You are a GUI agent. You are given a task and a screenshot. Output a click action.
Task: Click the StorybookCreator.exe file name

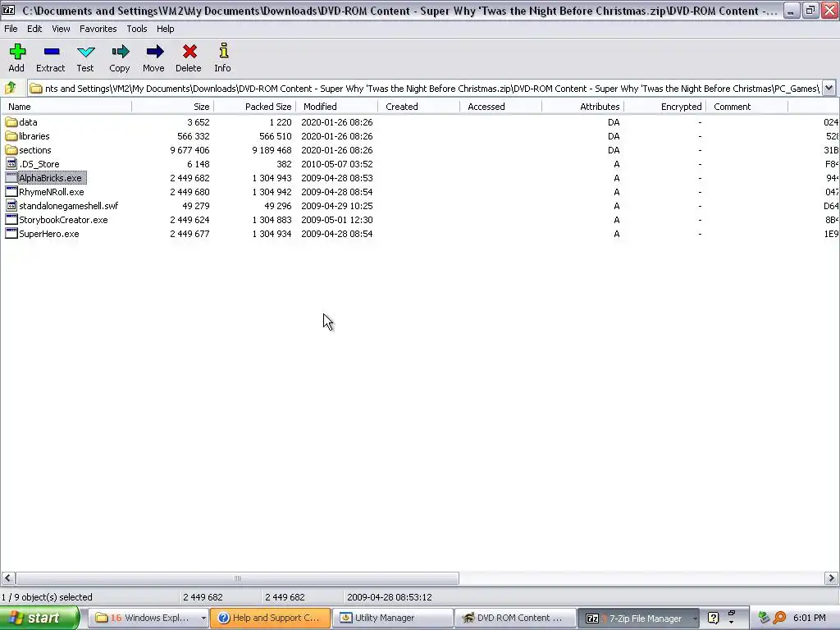pos(63,220)
